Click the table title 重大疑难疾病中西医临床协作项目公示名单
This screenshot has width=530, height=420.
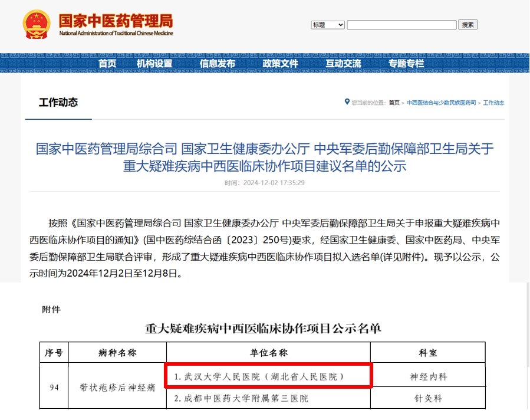point(264,329)
